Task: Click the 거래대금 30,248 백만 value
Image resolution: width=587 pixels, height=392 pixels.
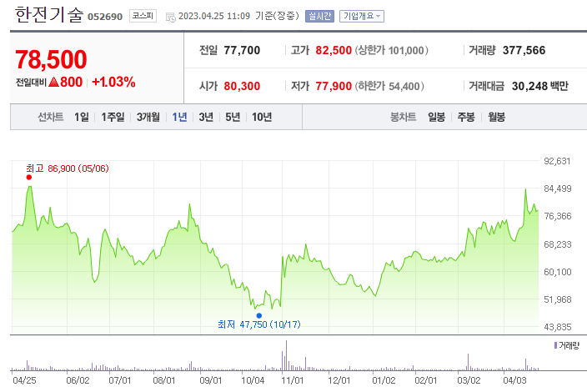Action: tap(539, 86)
